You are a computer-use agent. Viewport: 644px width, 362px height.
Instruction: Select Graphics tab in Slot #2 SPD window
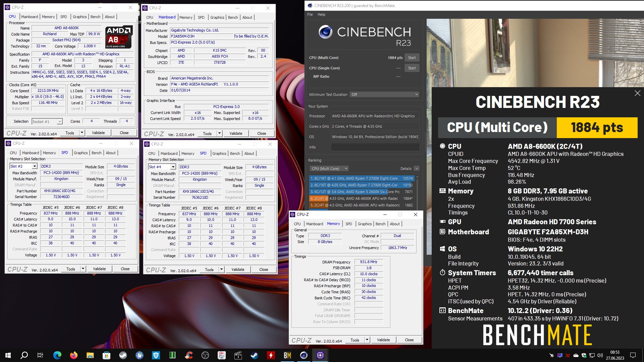81,153
